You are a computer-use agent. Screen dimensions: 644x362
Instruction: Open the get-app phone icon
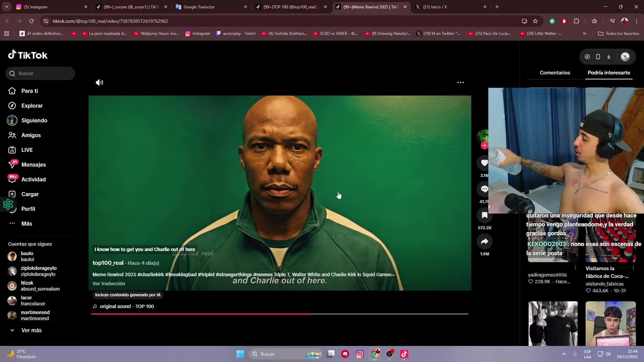pos(598,57)
